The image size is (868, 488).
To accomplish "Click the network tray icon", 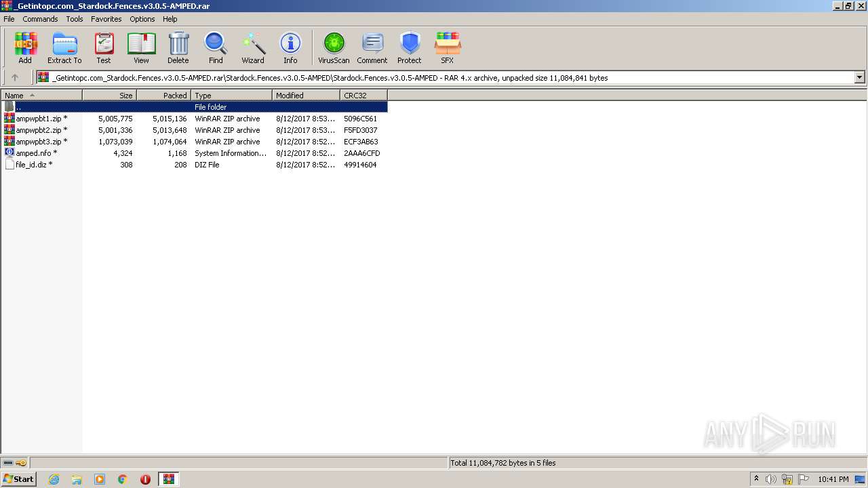I will [x=787, y=479].
